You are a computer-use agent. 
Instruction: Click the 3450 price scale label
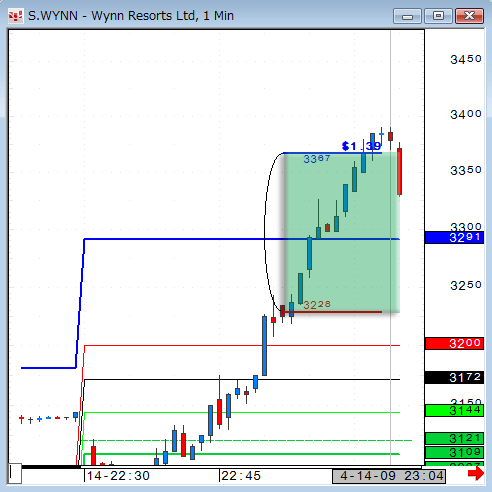(466, 59)
